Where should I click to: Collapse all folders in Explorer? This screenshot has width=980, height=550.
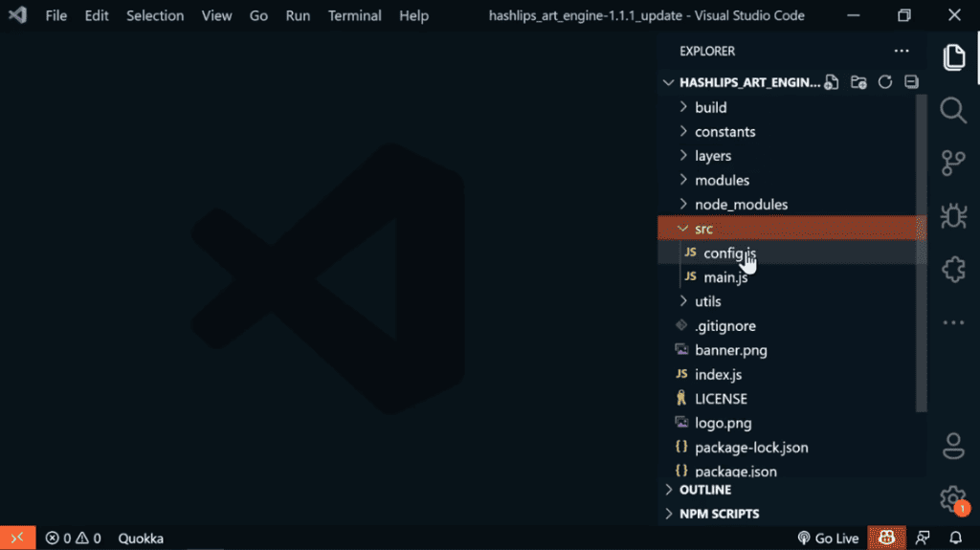pyautogui.click(x=911, y=82)
